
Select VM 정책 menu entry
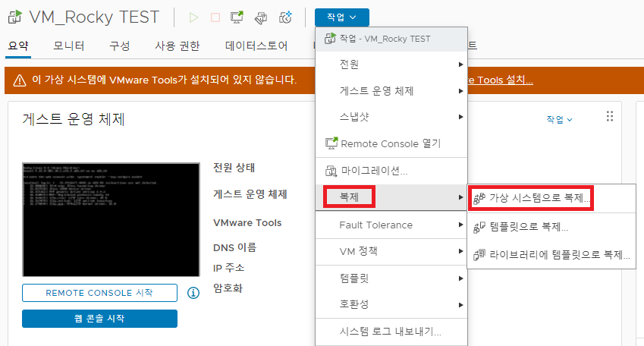pos(391,251)
